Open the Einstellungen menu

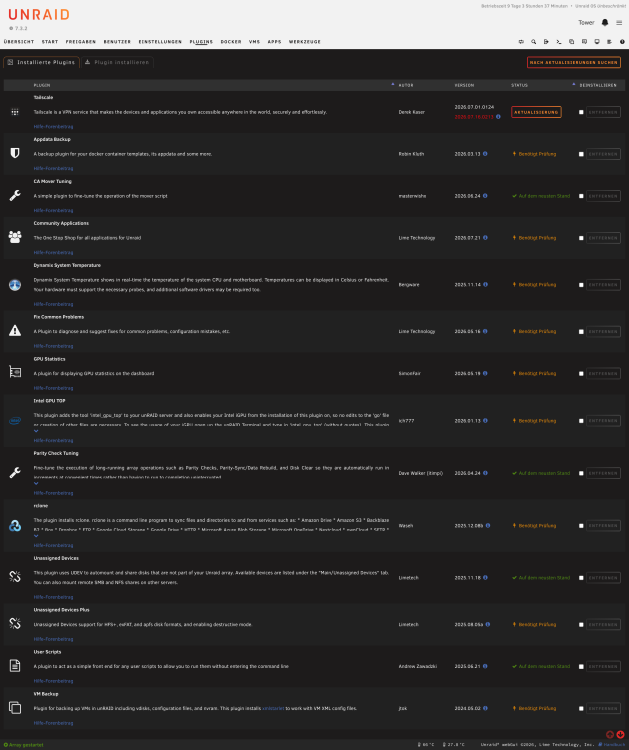click(160, 42)
